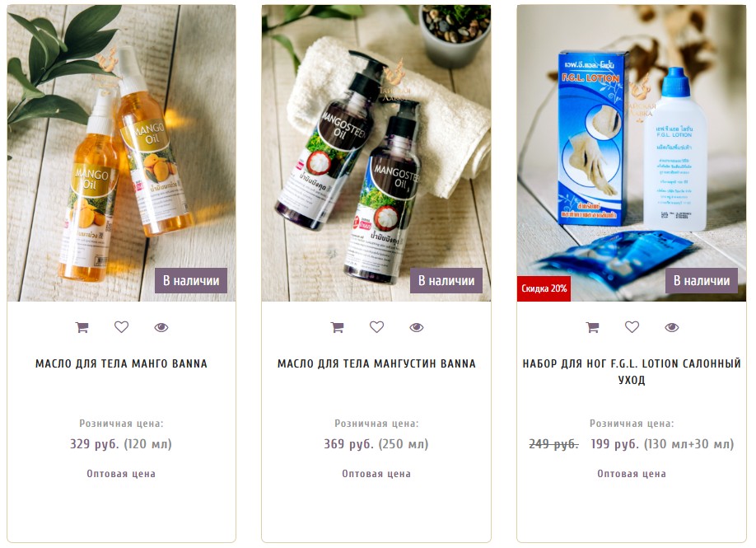The width and height of the screenshot is (756, 548).
Task: Click the Скидка 20% red badge
Action: click(544, 288)
